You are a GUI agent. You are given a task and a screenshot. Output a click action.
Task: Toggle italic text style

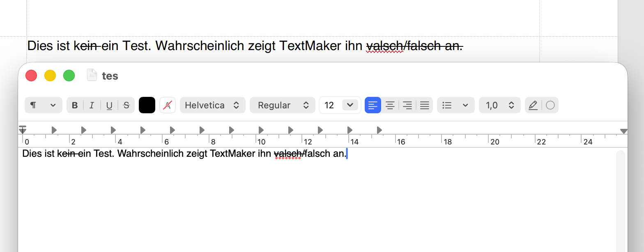click(x=92, y=105)
